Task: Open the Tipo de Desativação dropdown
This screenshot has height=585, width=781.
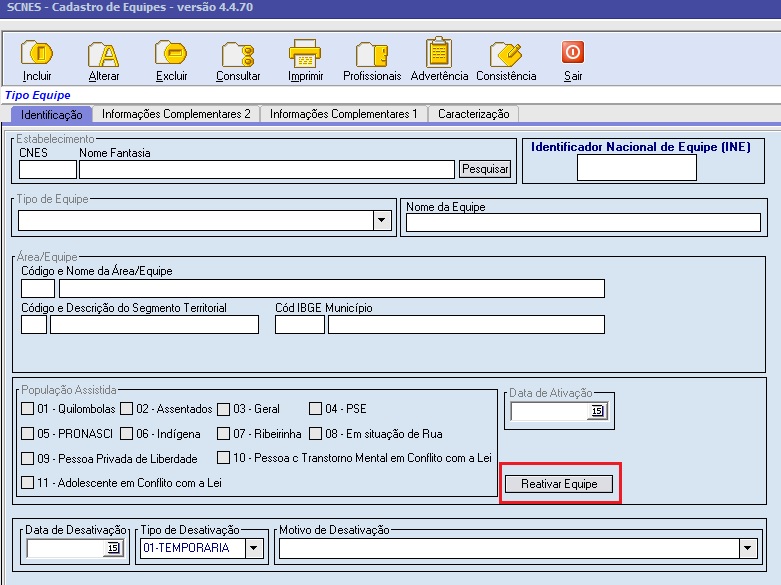Action: pos(254,548)
